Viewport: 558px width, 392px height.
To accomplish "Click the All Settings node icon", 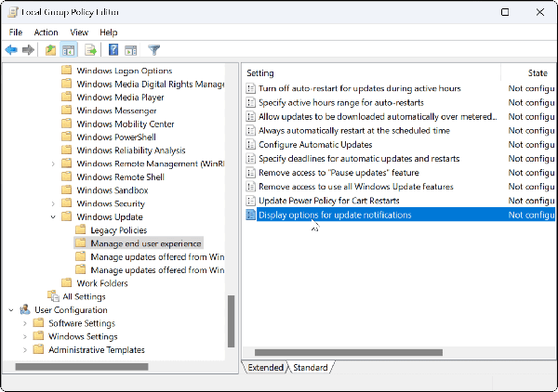I will (52, 296).
